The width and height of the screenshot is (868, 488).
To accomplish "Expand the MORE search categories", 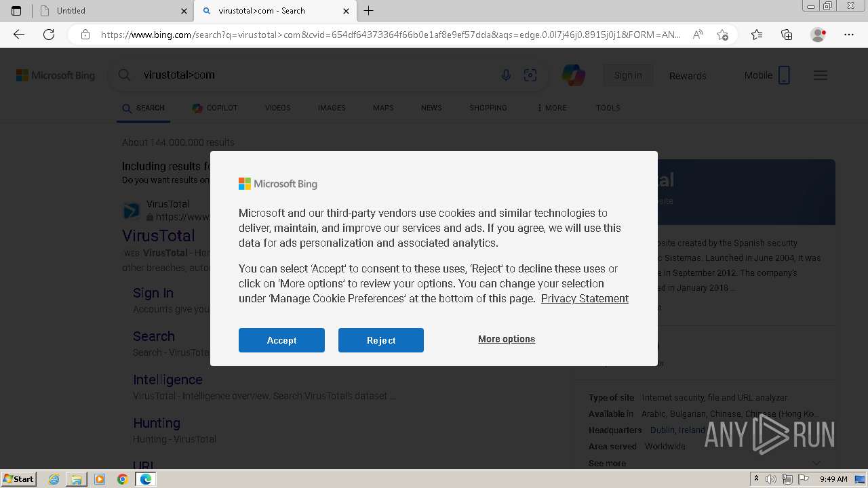I will pyautogui.click(x=552, y=108).
